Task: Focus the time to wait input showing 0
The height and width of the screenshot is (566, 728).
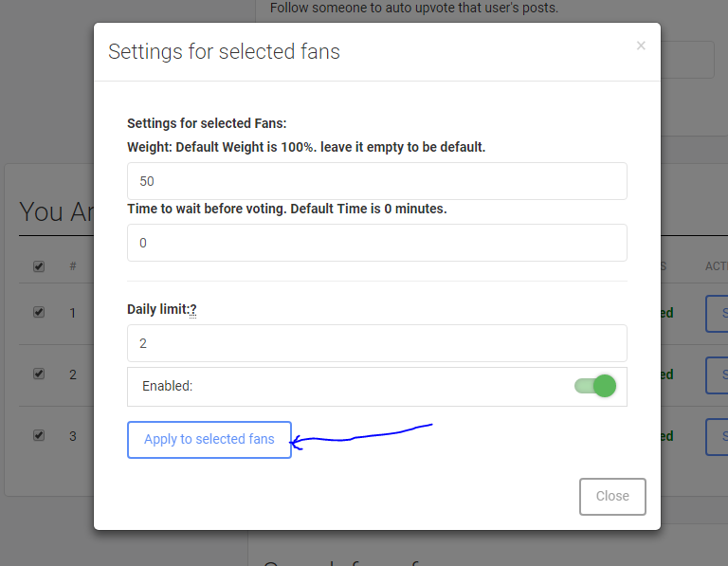Action: click(x=377, y=243)
